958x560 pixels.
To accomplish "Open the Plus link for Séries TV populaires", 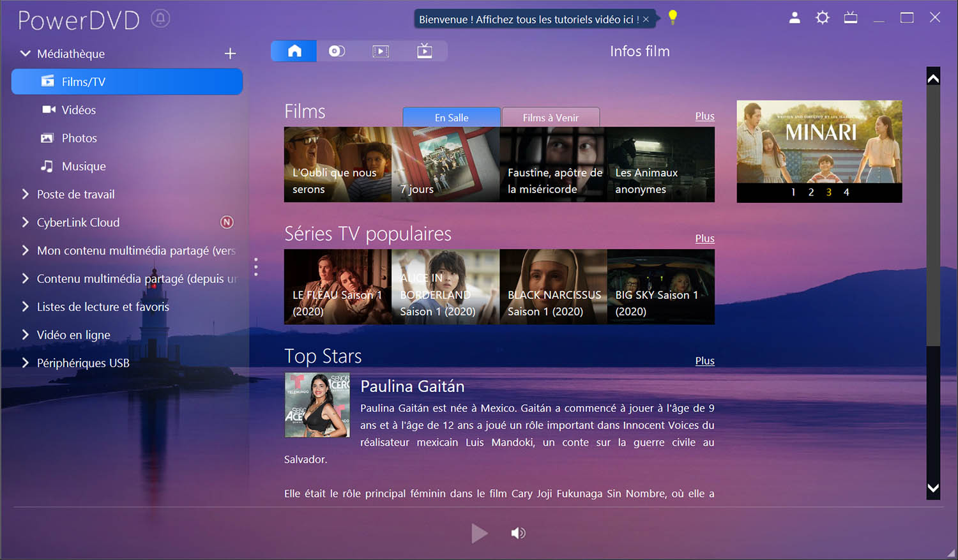I will click(704, 238).
